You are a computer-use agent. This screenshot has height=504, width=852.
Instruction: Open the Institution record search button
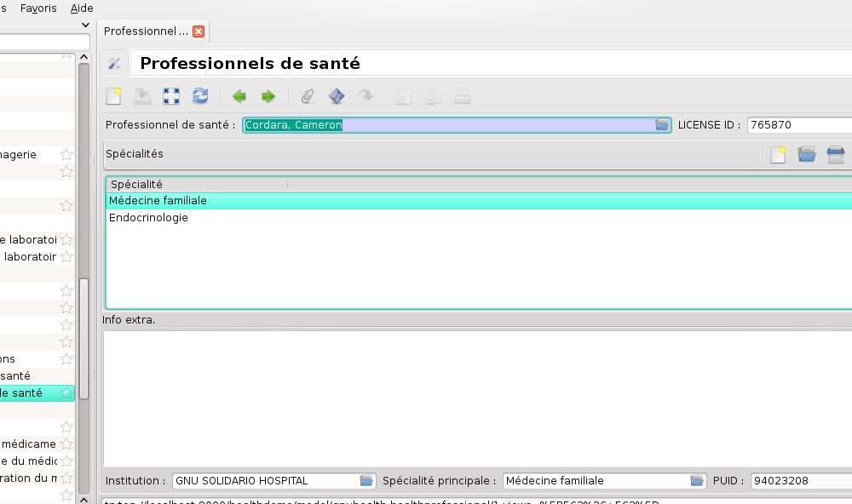point(366,481)
